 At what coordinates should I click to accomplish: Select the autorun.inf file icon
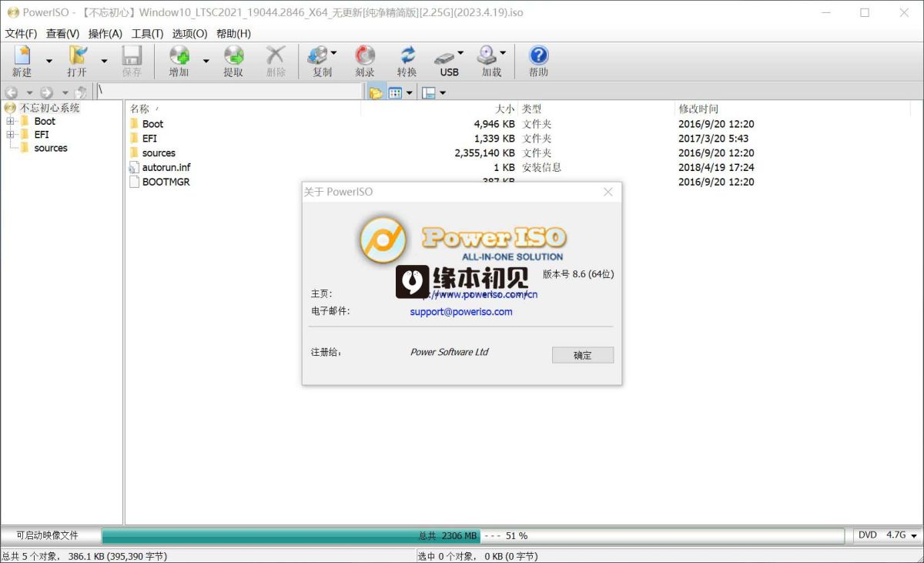point(135,167)
